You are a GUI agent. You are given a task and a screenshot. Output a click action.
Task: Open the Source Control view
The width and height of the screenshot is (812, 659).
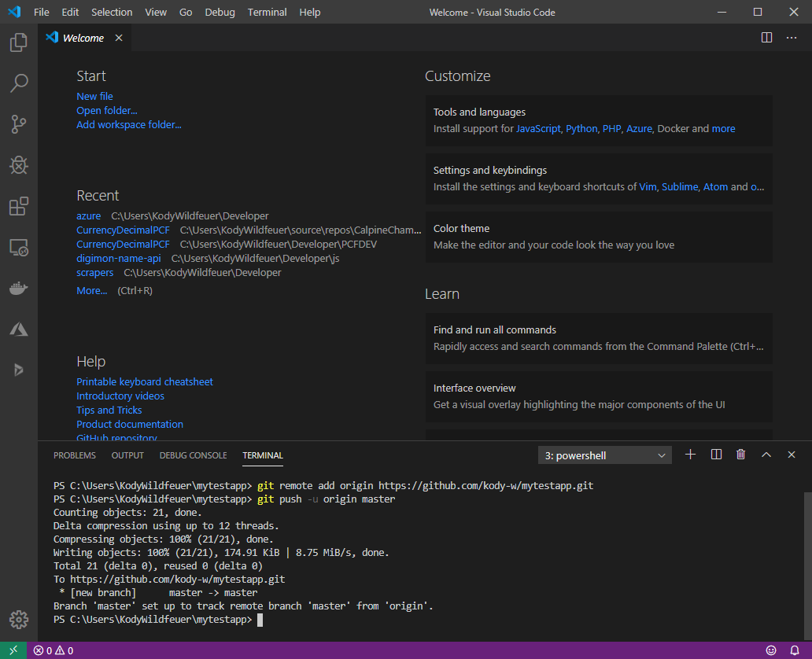pos(18,124)
